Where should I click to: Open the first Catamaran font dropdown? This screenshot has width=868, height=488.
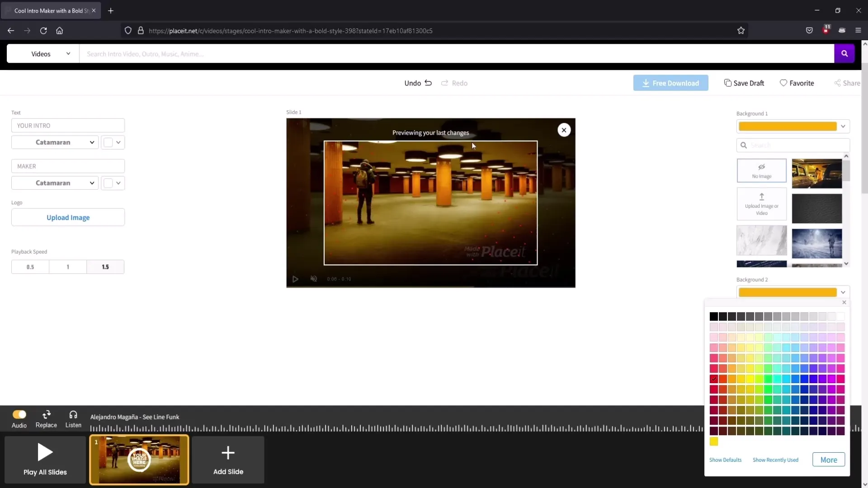pyautogui.click(x=55, y=142)
